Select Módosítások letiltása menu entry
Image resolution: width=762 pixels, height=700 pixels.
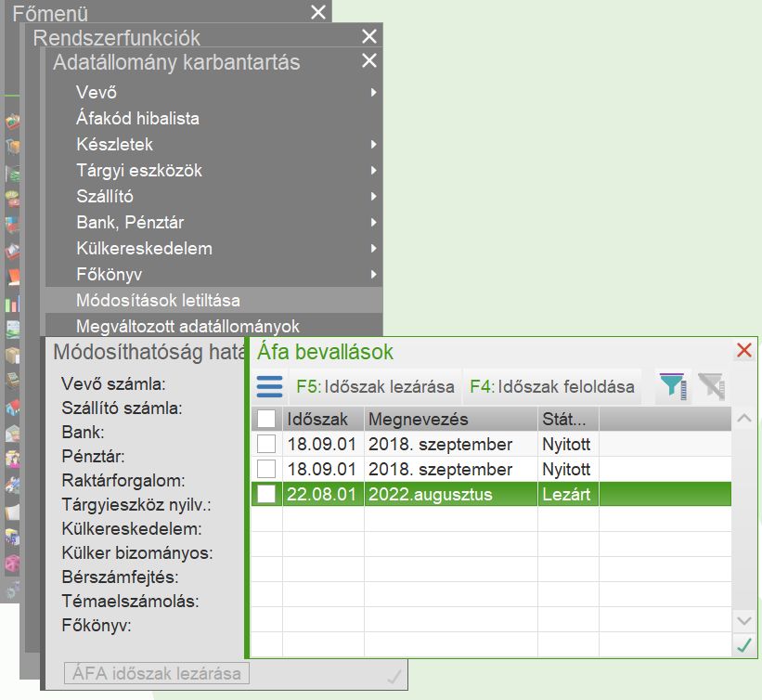pyautogui.click(x=213, y=300)
